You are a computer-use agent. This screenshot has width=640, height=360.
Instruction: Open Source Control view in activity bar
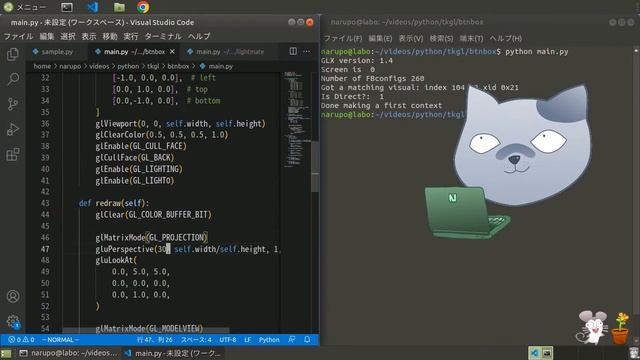[13, 104]
